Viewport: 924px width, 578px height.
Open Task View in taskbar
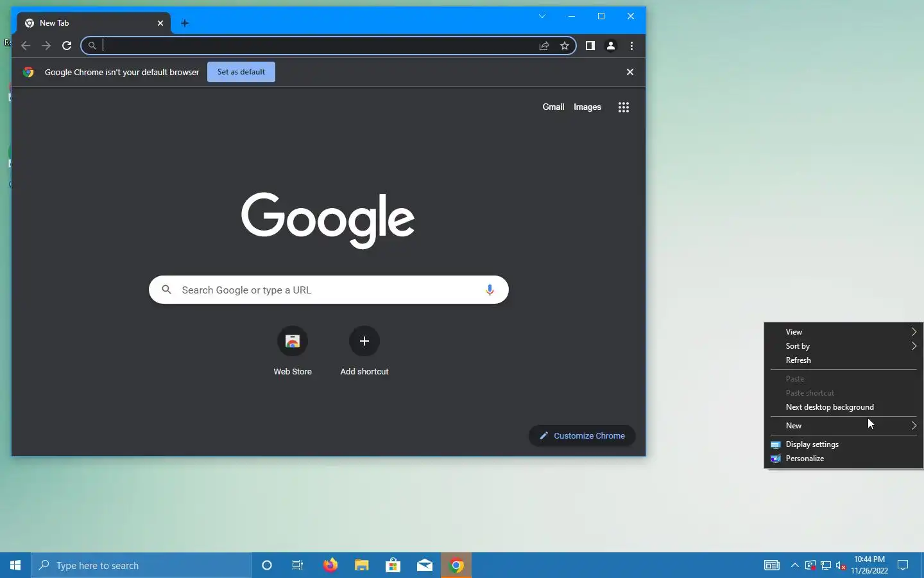pos(298,565)
